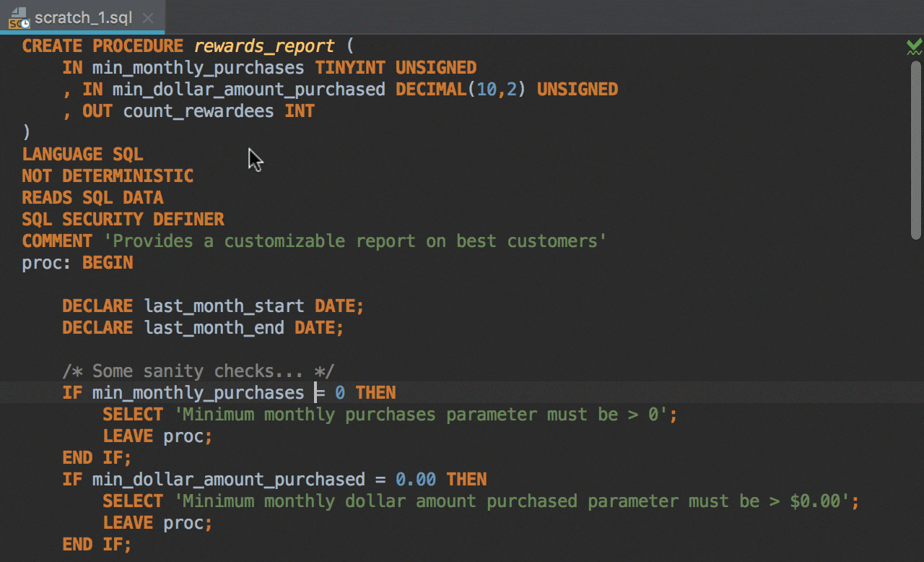Place cursor on rewards_report procedure name
924x562 pixels.
[x=263, y=46]
